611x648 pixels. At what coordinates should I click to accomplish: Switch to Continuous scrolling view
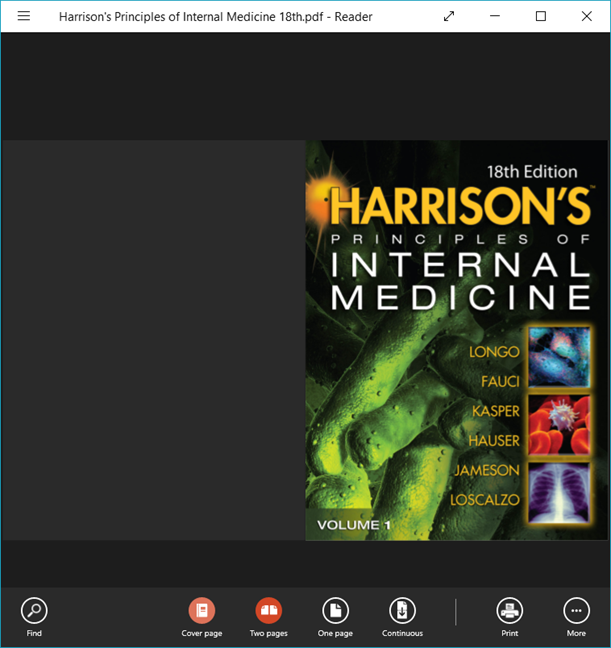click(402, 617)
